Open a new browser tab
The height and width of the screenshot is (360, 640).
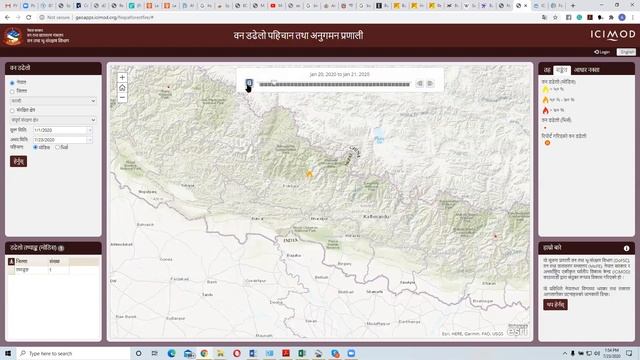(573, 6)
